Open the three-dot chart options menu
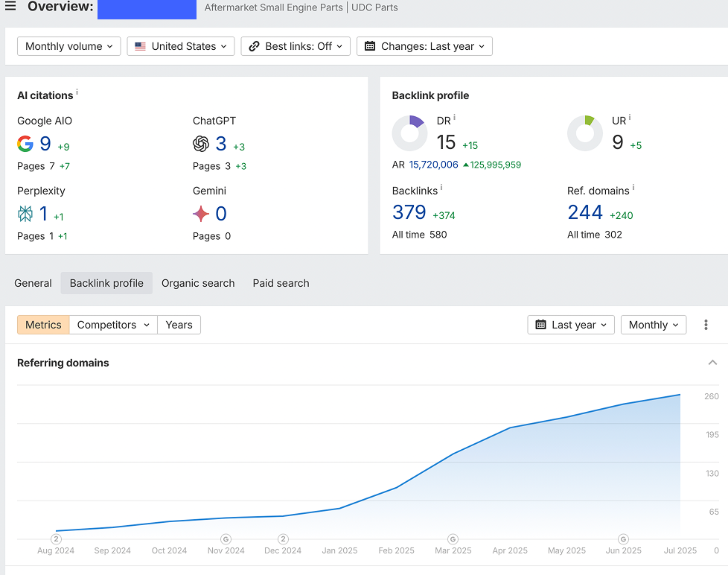728x575 pixels. [x=706, y=325]
